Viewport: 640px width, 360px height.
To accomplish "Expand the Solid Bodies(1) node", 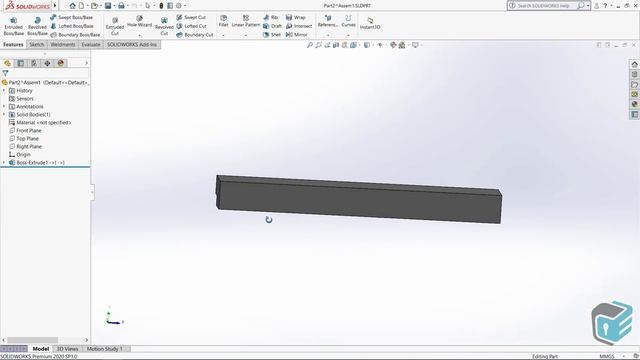I will [4, 115].
